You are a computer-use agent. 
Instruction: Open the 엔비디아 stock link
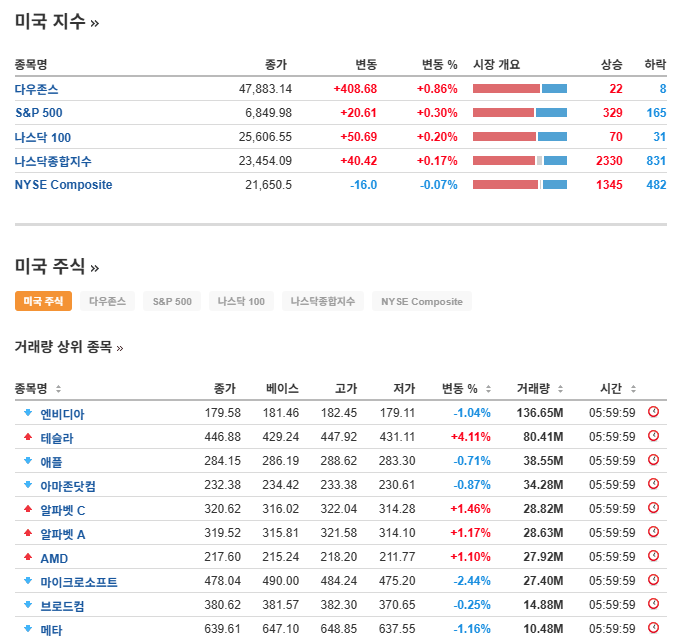pos(62,413)
